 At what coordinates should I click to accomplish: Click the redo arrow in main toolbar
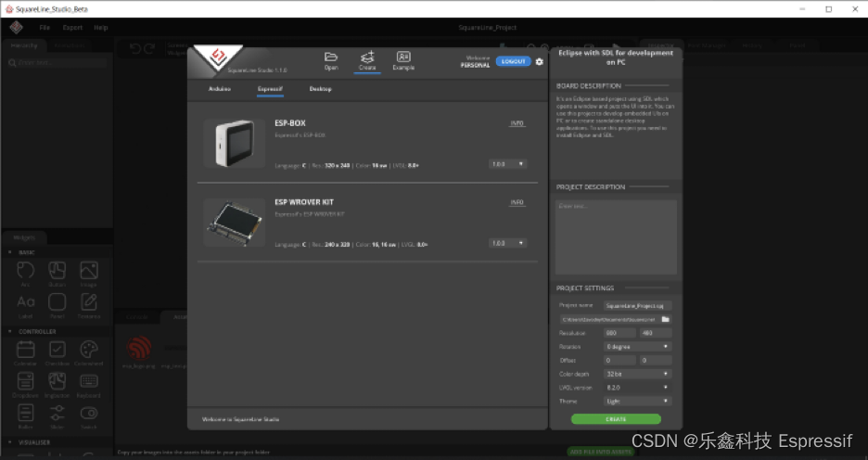149,49
